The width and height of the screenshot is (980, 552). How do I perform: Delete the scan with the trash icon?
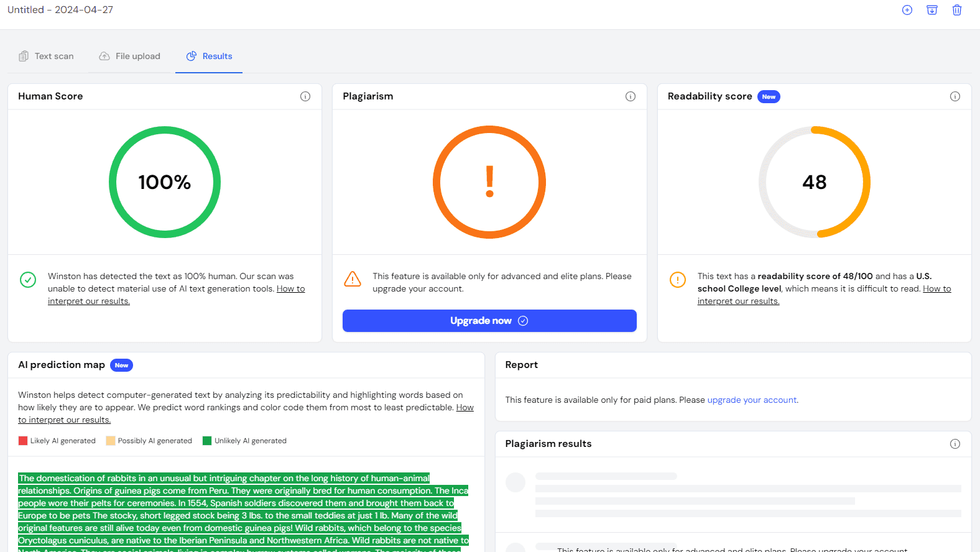957,10
